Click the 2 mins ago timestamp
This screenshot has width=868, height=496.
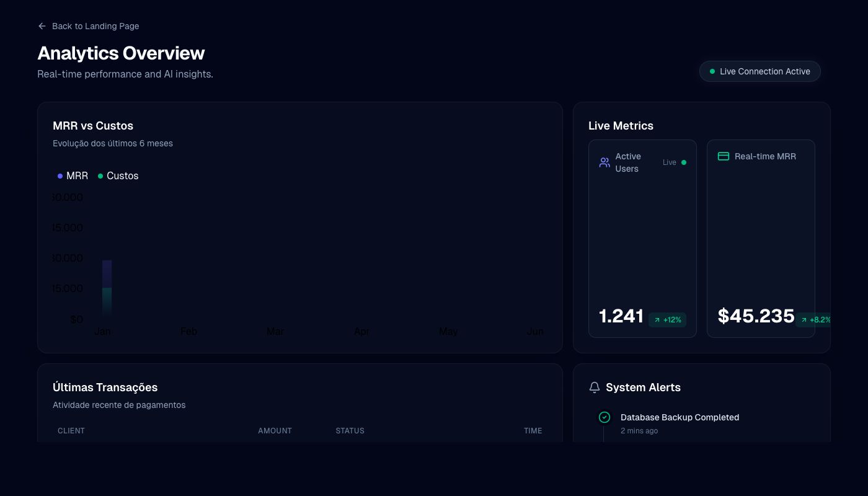(639, 431)
